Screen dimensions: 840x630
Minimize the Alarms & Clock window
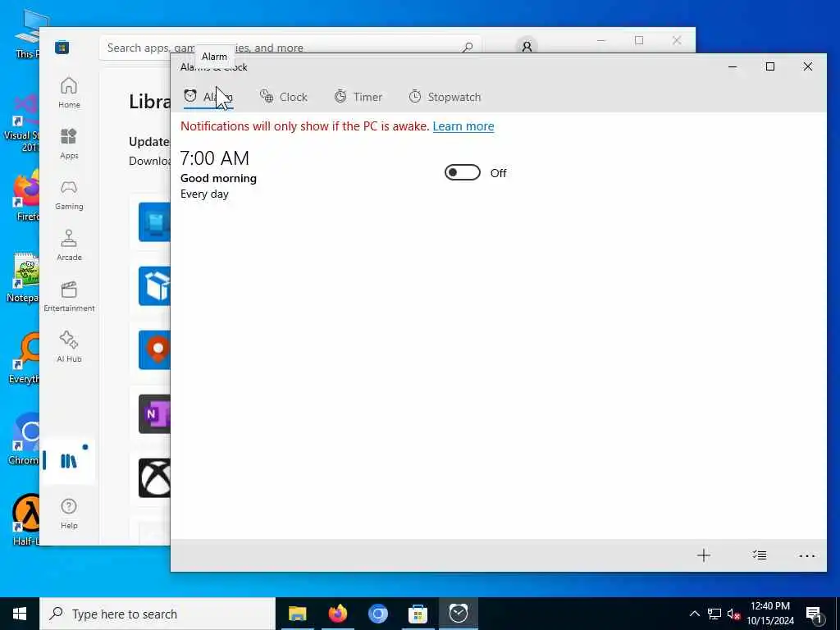tap(733, 66)
